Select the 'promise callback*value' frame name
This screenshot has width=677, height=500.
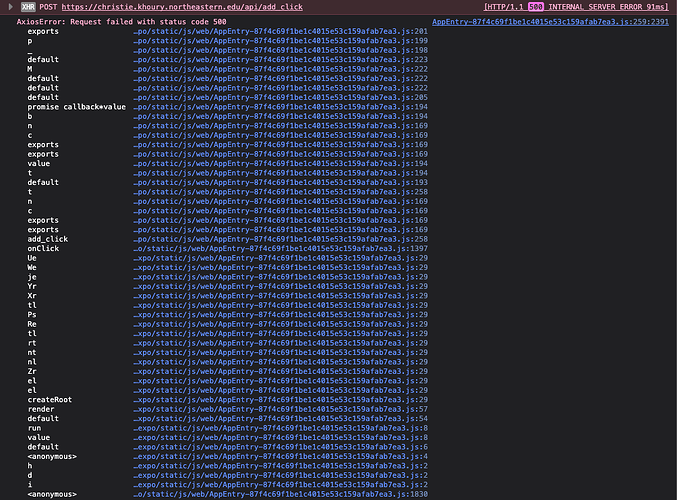tap(76, 107)
